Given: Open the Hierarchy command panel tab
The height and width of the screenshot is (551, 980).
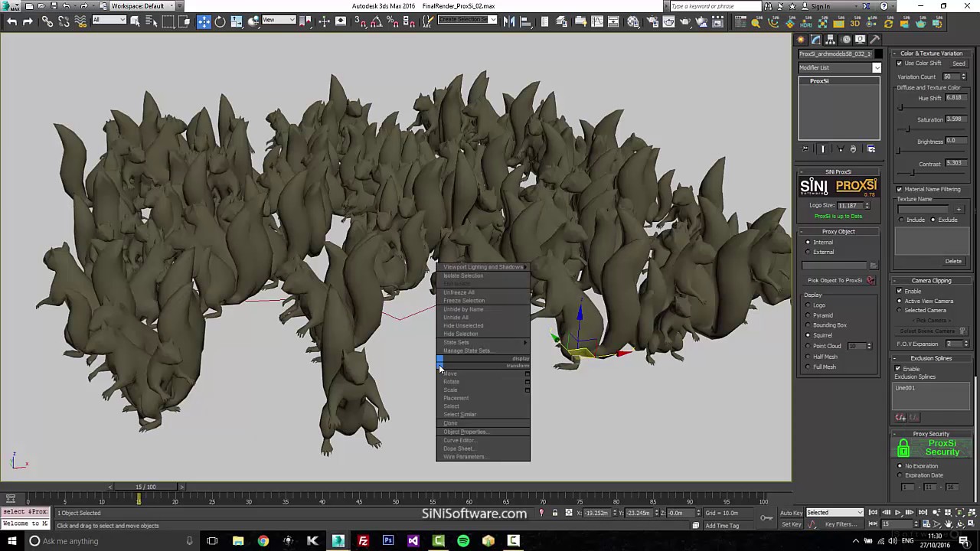Looking at the screenshot, I should pos(831,40).
